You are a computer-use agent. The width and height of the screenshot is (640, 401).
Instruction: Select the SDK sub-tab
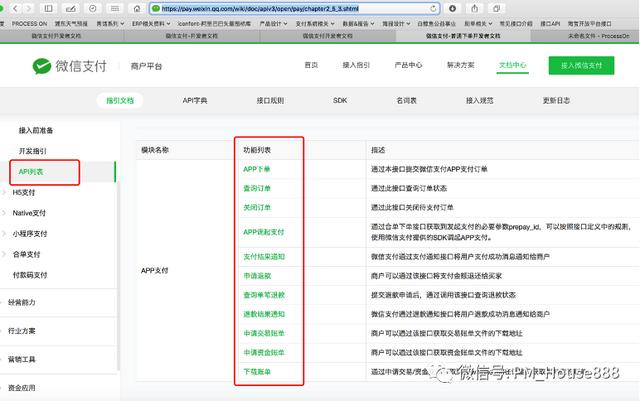(x=340, y=100)
